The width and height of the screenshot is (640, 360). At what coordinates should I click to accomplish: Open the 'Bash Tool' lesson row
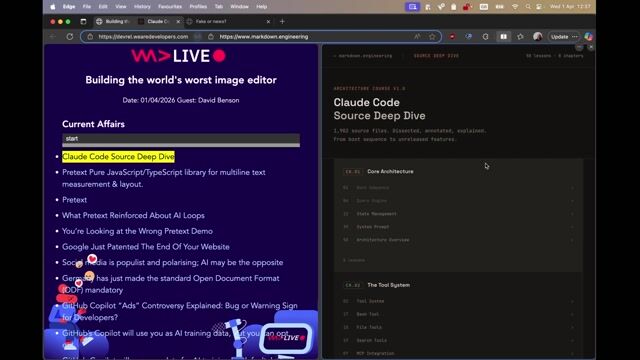(458, 314)
